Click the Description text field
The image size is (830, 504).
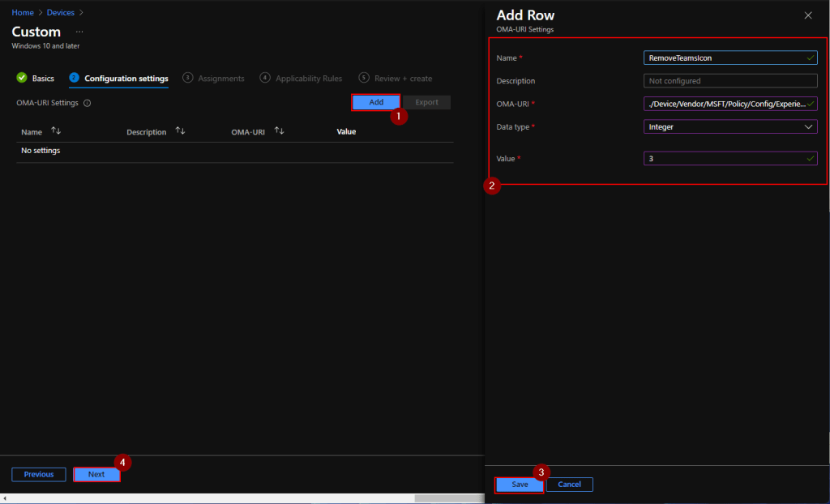(730, 81)
